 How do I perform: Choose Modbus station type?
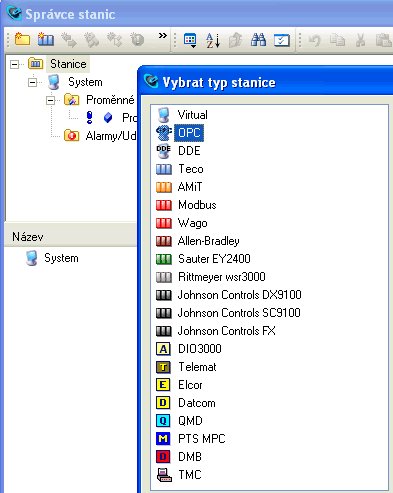click(x=197, y=205)
